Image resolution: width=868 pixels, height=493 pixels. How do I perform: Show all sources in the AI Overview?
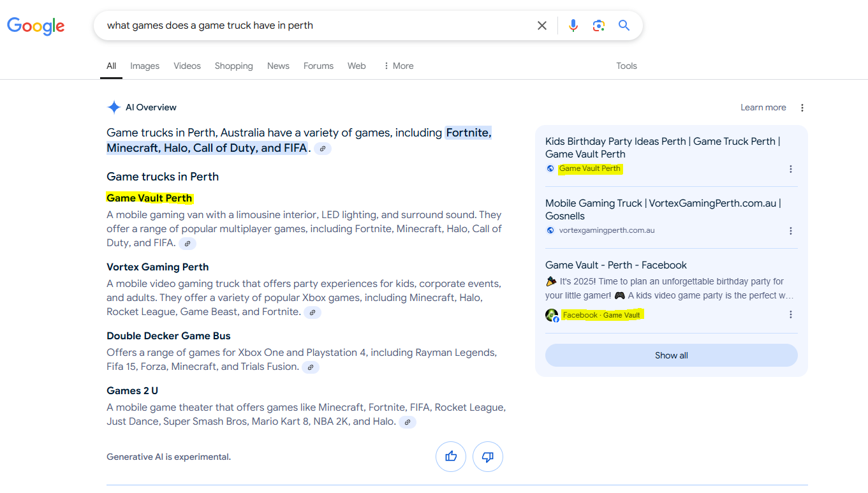tap(672, 355)
